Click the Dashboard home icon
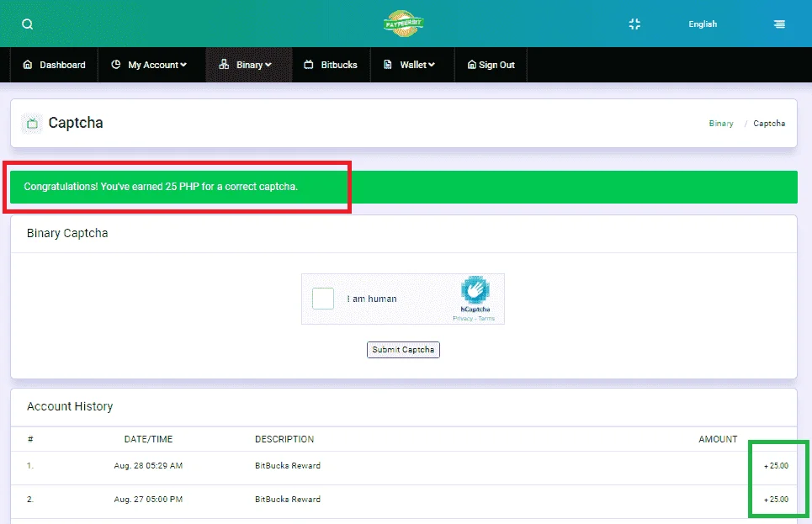812x524 pixels. [28, 65]
